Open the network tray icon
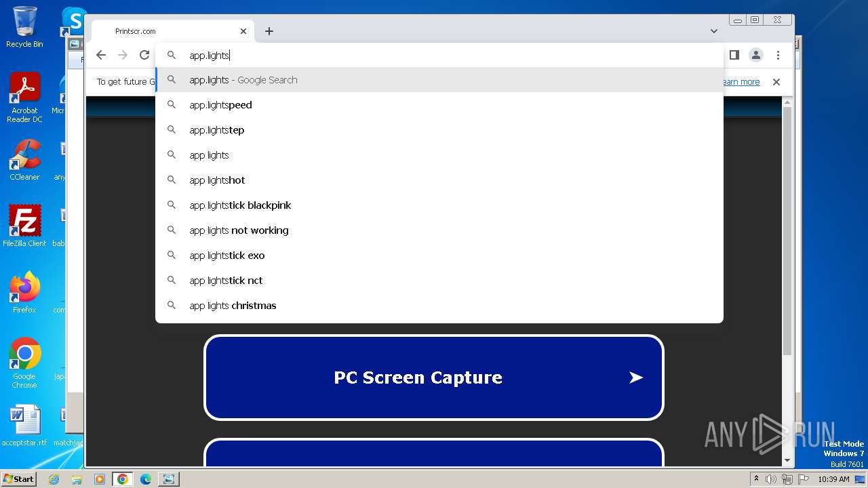Image resolution: width=868 pixels, height=488 pixels. (787, 479)
